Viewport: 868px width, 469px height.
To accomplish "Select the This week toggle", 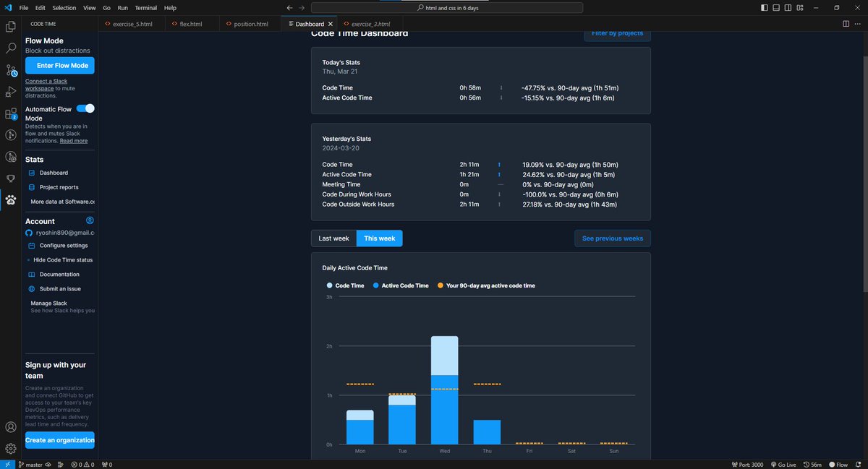I will click(x=379, y=238).
